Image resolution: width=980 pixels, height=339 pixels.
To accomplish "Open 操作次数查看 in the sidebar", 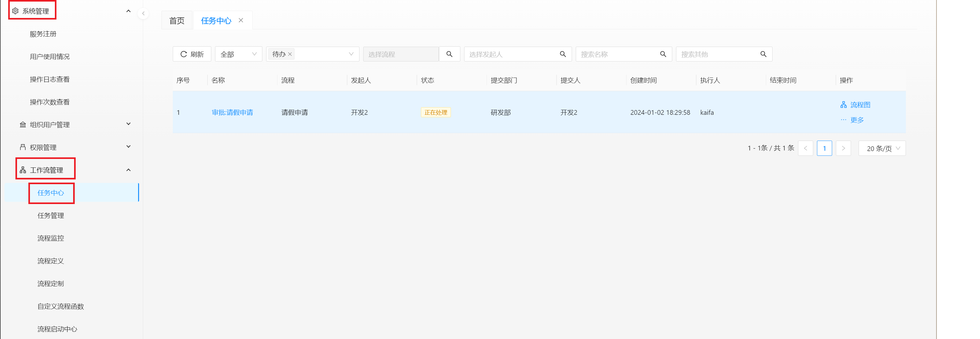I will click(x=50, y=102).
